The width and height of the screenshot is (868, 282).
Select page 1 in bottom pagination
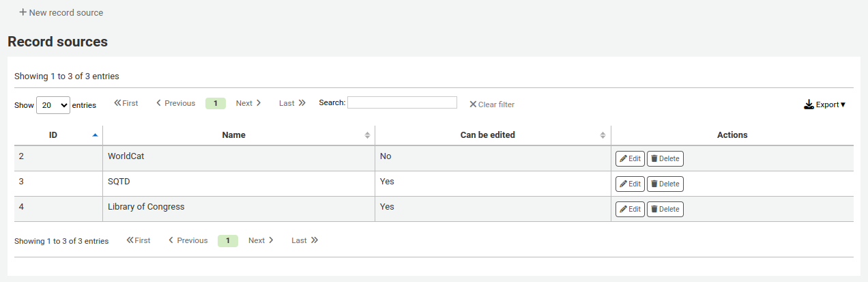(x=228, y=240)
